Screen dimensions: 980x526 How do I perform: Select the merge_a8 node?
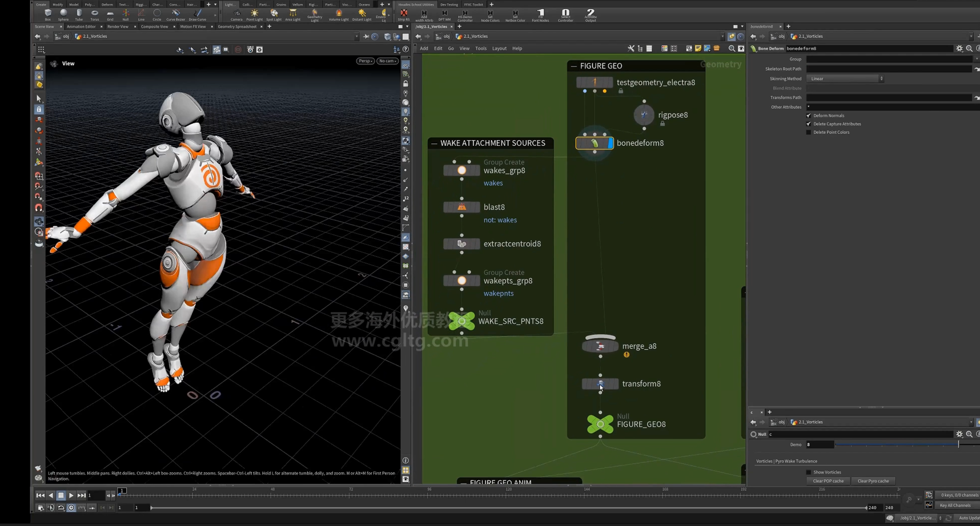tap(600, 346)
